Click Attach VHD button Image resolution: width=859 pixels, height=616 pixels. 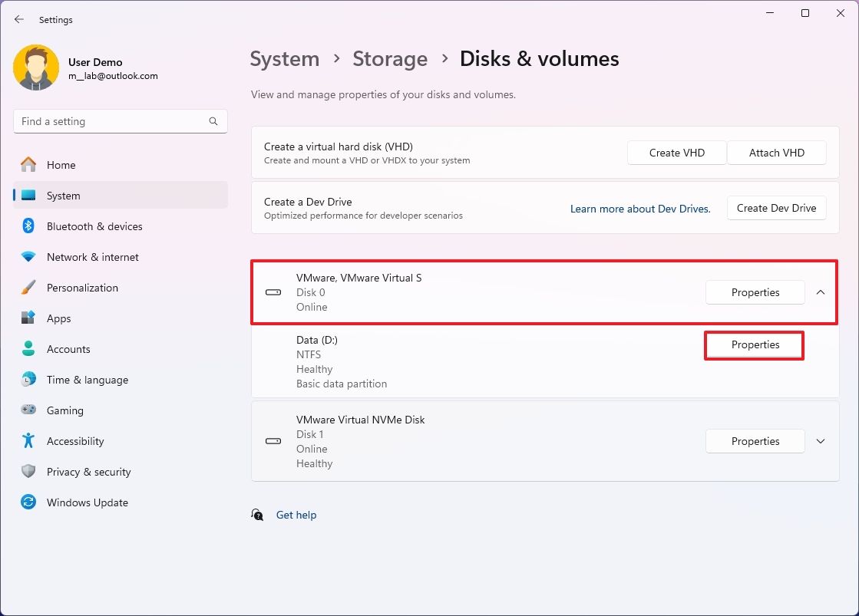click(x=777, y=153)
